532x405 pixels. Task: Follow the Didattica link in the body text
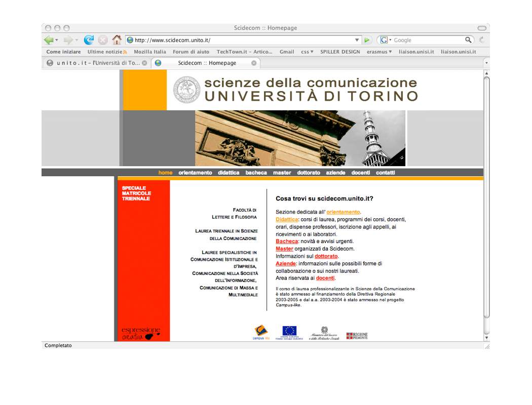click(x=287, y=219)
